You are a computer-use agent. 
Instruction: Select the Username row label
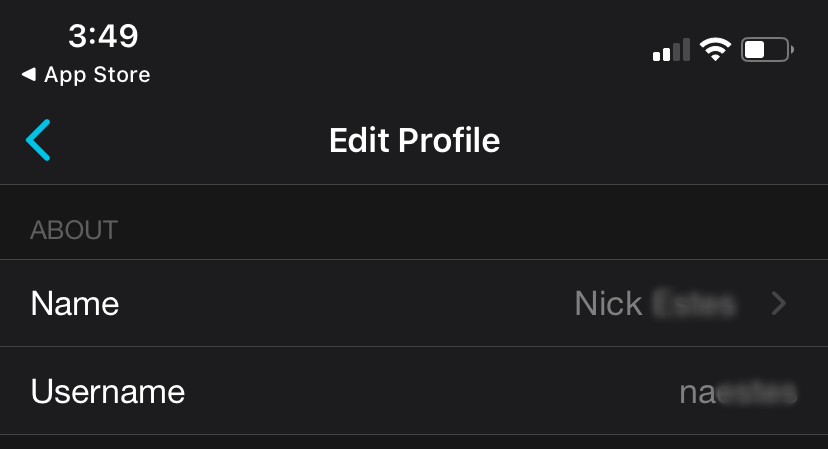(x=108, y=391)
